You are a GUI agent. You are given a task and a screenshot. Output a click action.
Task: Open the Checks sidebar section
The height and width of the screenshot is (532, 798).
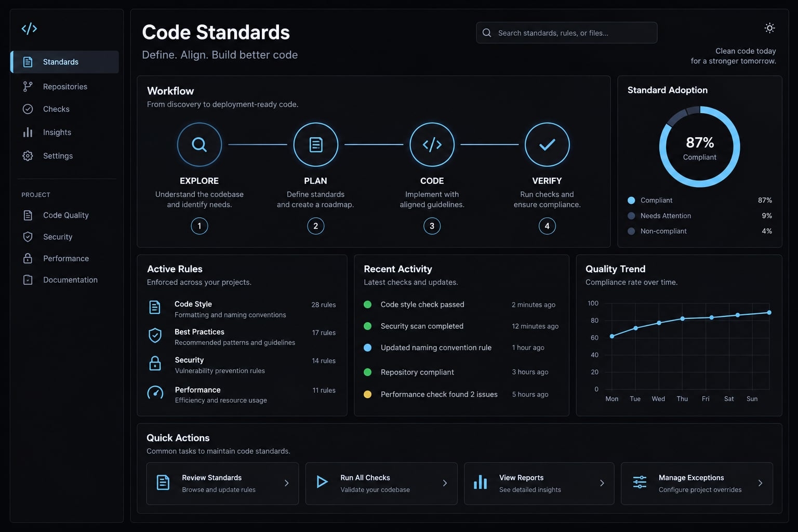[56, 109]
